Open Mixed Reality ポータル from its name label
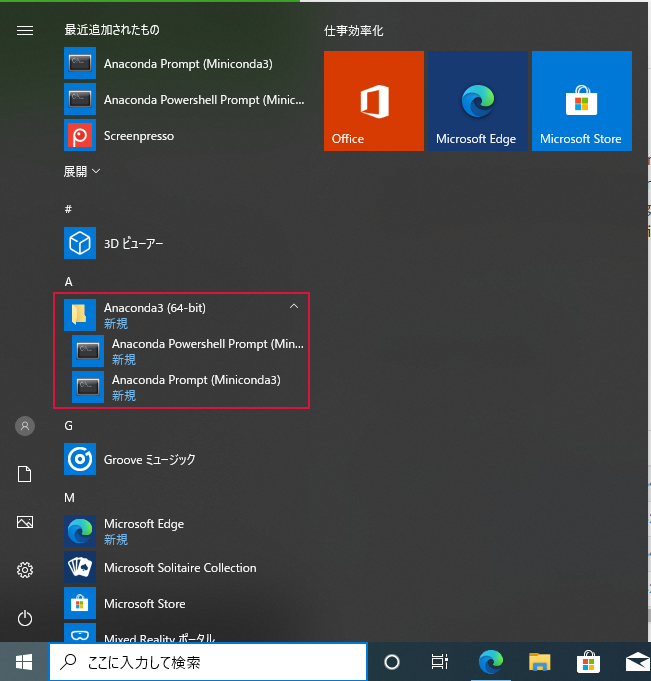Image resolution: width=651 pixels, height=681 pixels. pos(159,638)
